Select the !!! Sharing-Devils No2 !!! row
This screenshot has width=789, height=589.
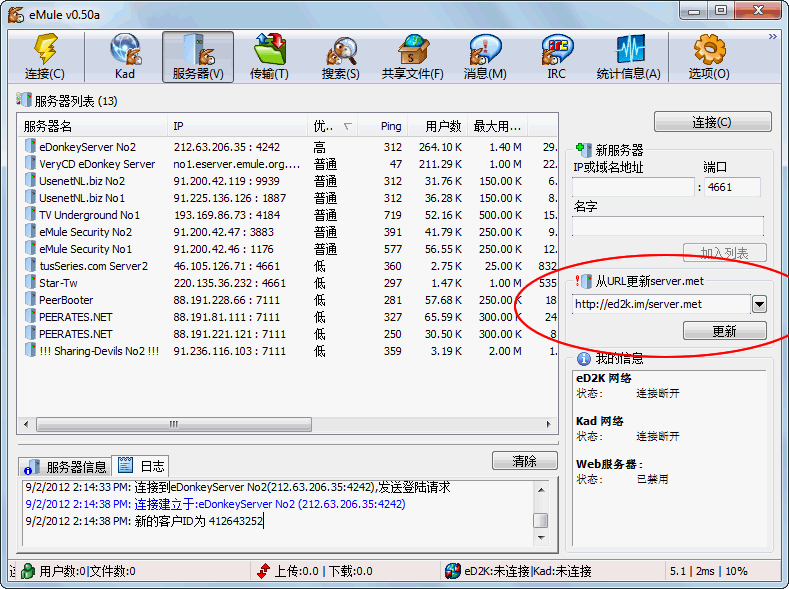288,351
